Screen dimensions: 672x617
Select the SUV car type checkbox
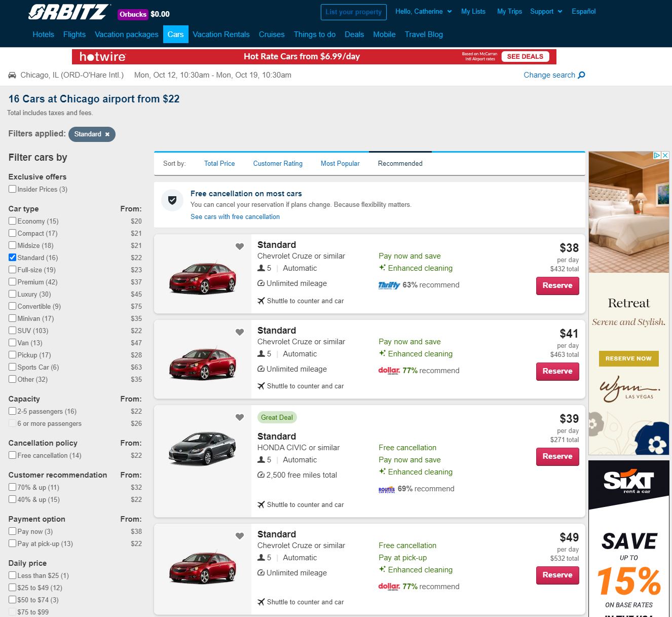coord(13,331)
